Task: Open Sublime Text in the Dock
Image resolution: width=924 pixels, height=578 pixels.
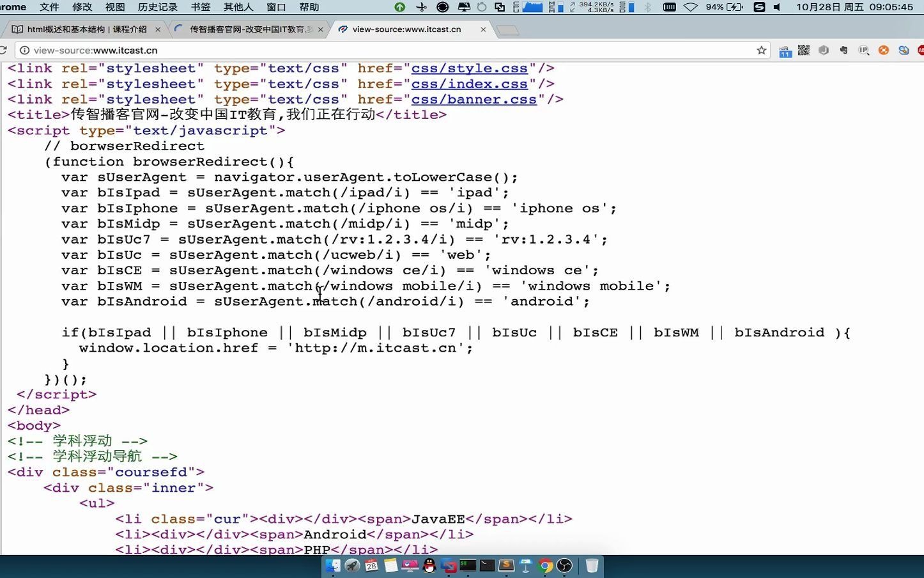Action: (506, 565)
